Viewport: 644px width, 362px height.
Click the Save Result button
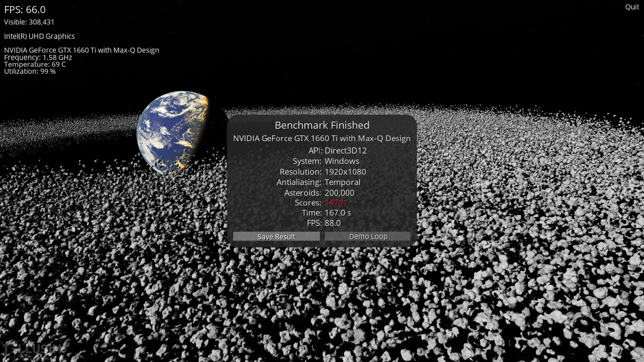click(276, 237)
